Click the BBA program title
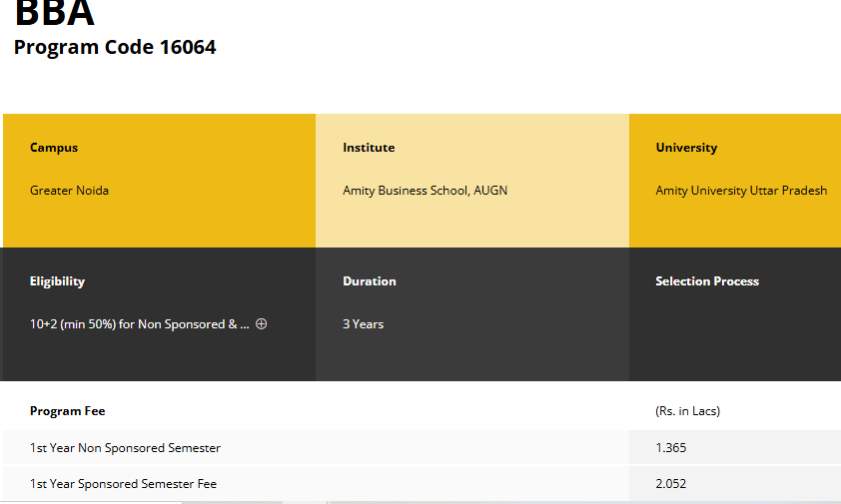 54,13
